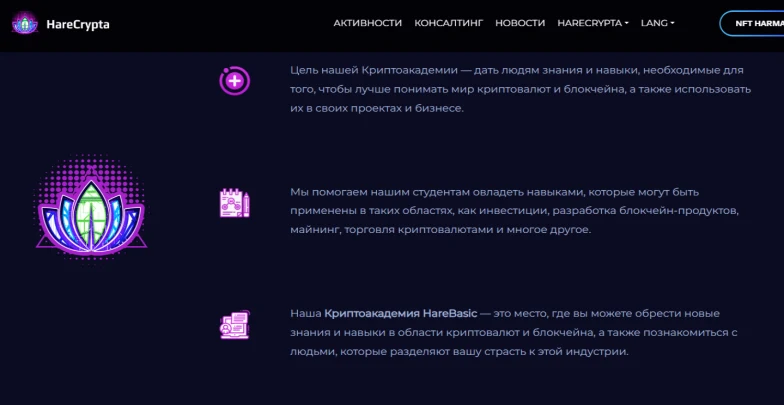Open the АКТИВНОСТИ menu item

point(368,23)
